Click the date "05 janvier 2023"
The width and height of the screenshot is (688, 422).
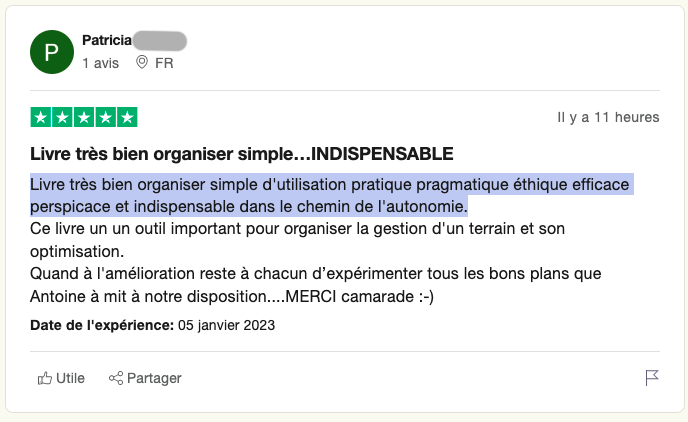(x=227, y=325)
